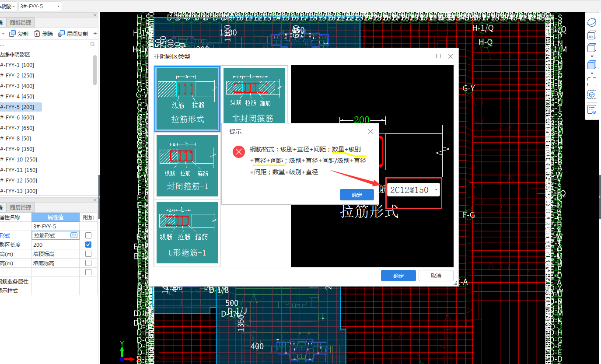Select list item 3#-FYY-3 [400]
The image size is (601, 364).
(x=17, y=86)
